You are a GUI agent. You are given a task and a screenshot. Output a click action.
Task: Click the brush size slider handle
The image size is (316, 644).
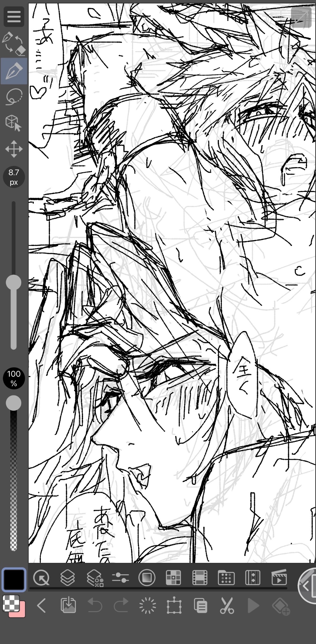tap(14, 283)
